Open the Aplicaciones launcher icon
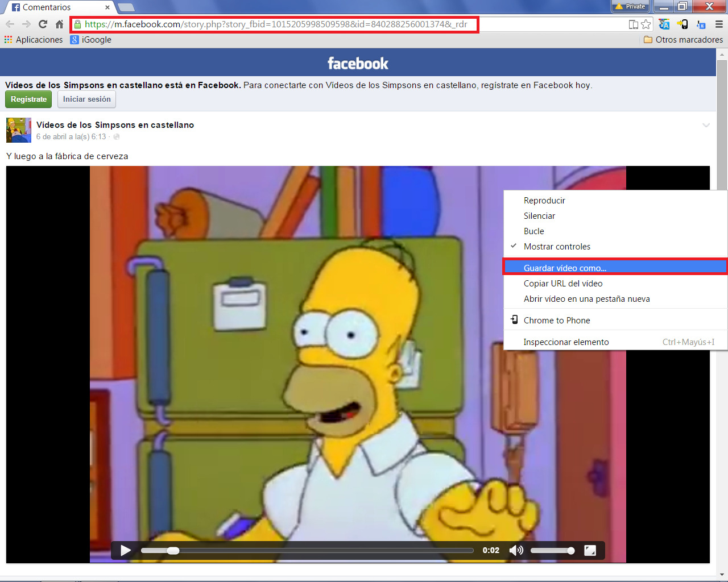Viewport: 728px width, 582px height. [9, 39]
